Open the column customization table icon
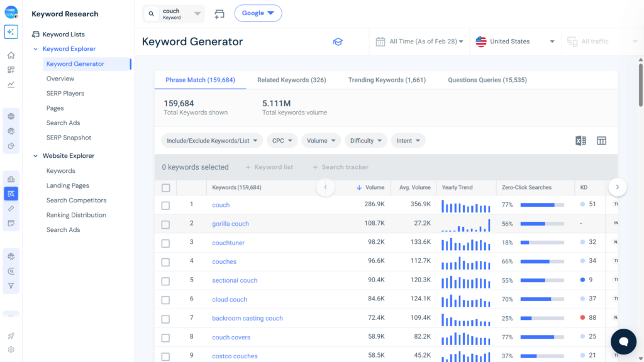 click(x=601, y=141)
